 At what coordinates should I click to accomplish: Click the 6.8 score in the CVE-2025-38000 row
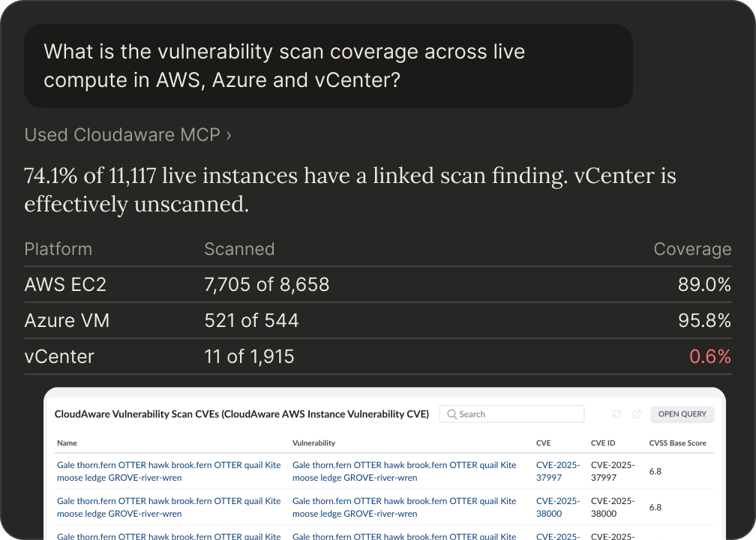pos(655,507)
